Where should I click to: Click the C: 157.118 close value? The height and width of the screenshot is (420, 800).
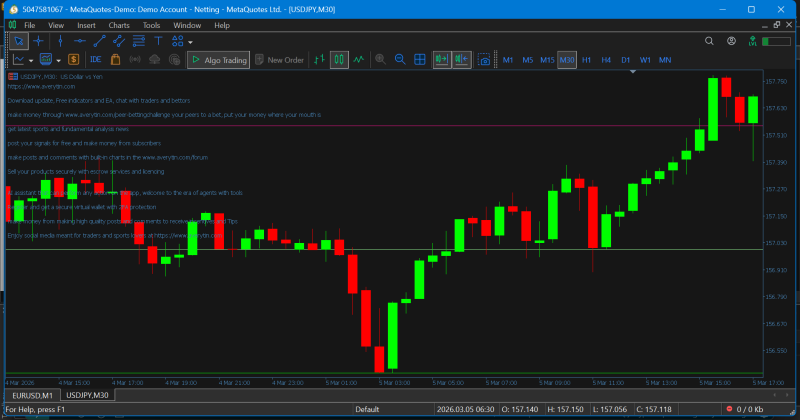tap(654, 409)
